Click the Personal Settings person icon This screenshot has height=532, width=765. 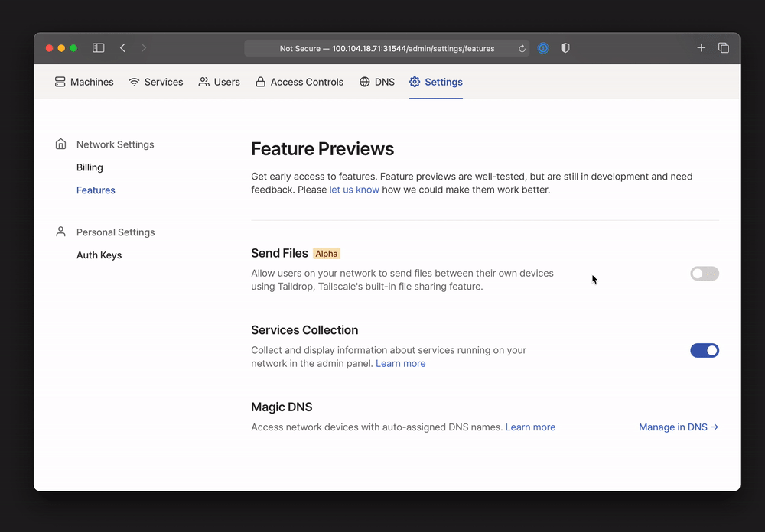click(x=60, y=232)
